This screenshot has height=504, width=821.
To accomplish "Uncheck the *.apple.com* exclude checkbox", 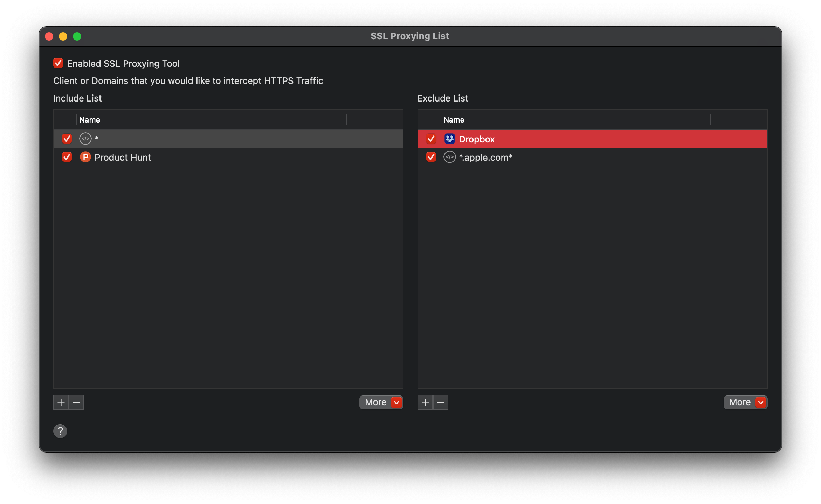I will [431, 157].
